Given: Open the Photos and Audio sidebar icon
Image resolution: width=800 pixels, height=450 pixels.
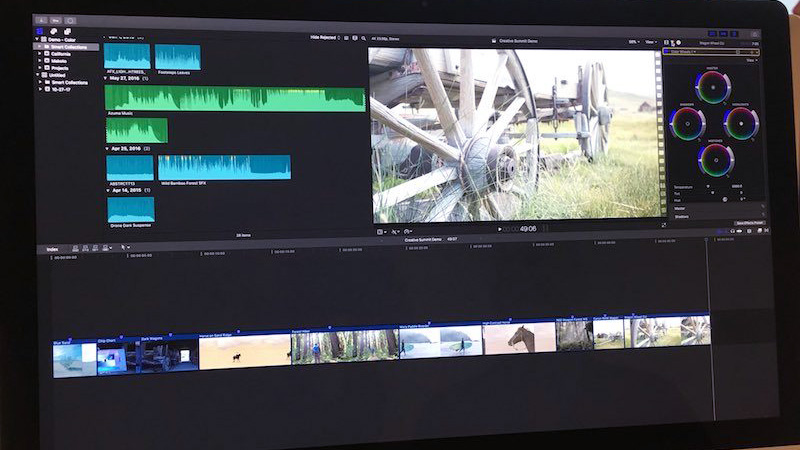Looking at the screenshot, I should [53, 31].
